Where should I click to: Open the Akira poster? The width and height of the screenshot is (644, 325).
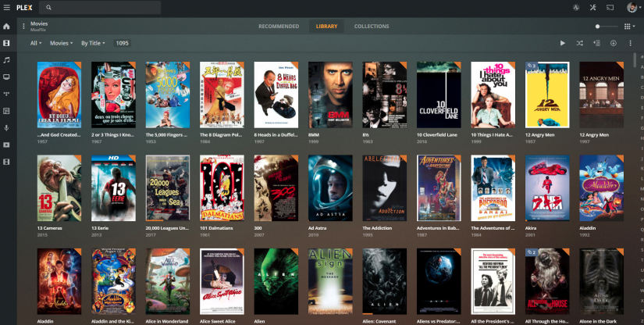click(x=547, y=188)
